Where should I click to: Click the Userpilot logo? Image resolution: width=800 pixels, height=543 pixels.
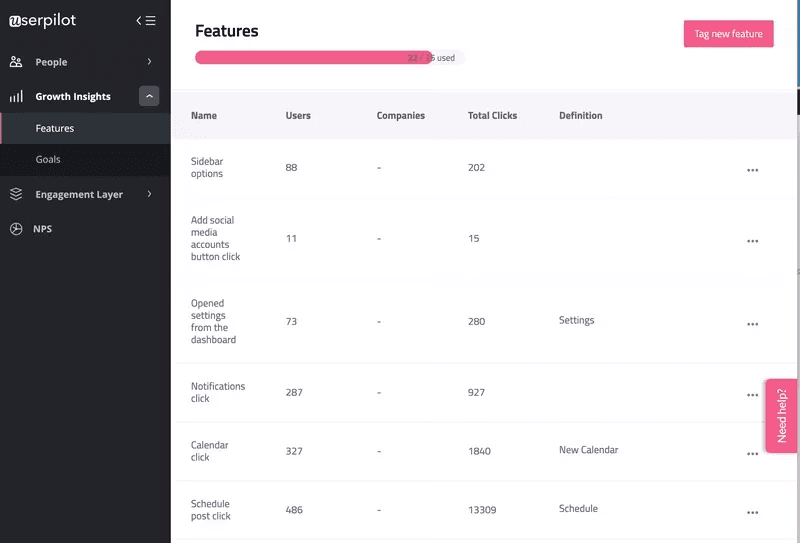pos(42,20)
